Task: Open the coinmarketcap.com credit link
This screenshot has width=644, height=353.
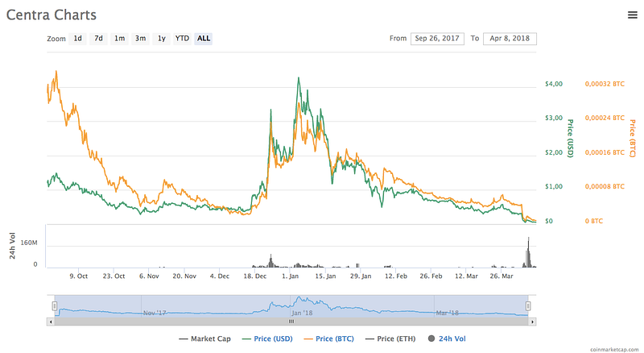Action: point(614,349)
